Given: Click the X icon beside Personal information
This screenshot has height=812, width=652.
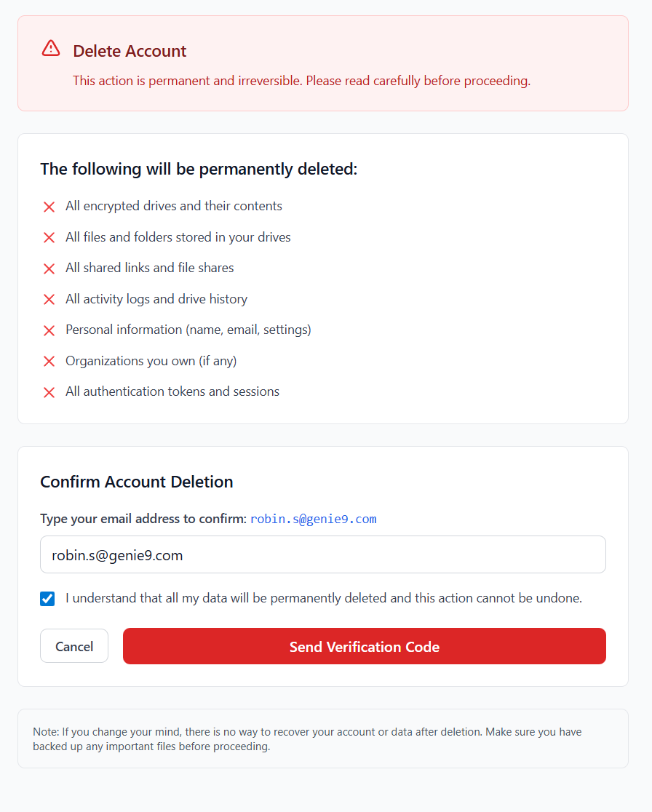Looking at the screenshot, I should pos(49,330).
